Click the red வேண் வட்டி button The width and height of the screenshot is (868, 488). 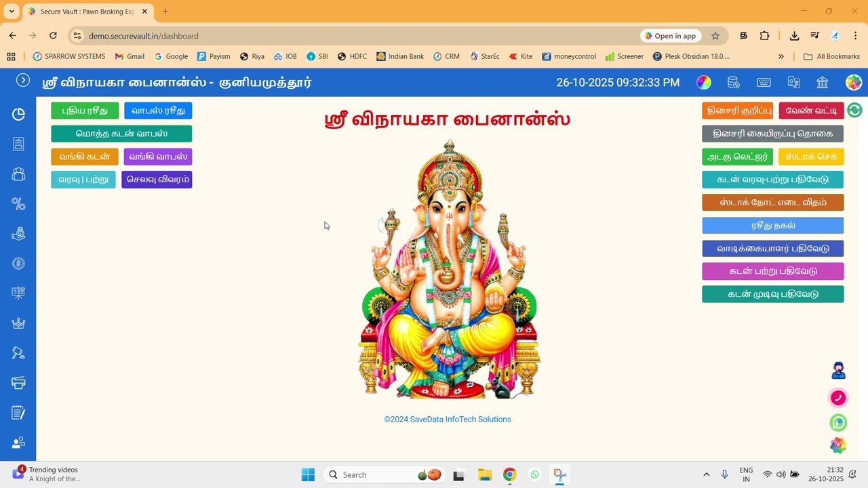pyautogui.click(x=812, y=110)
